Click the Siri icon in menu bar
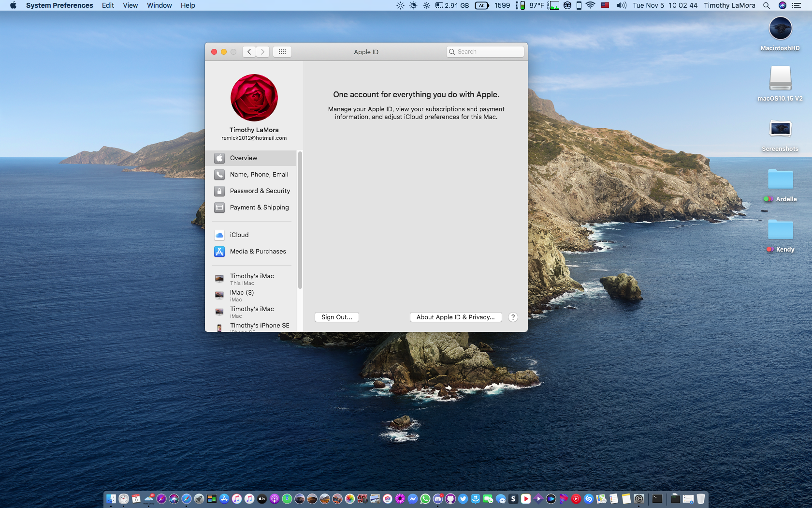This screenshot has height=508, width=812. click(783, 5)
